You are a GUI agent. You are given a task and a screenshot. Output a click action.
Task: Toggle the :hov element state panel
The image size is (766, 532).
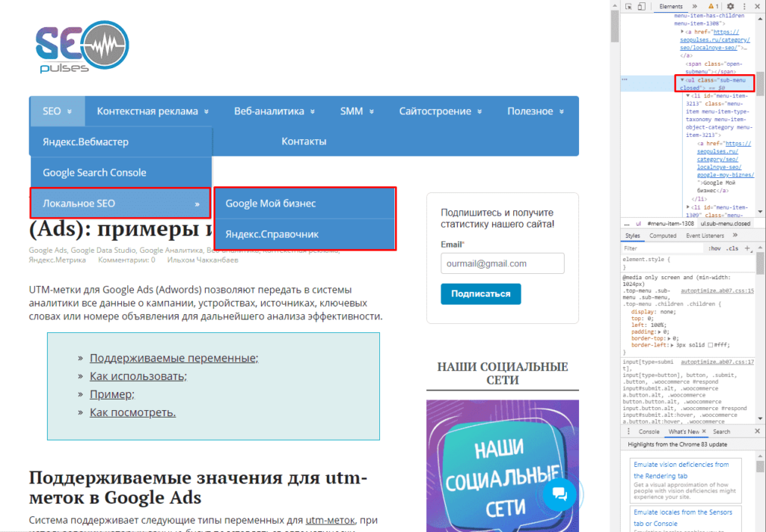[x=714, y=248]
